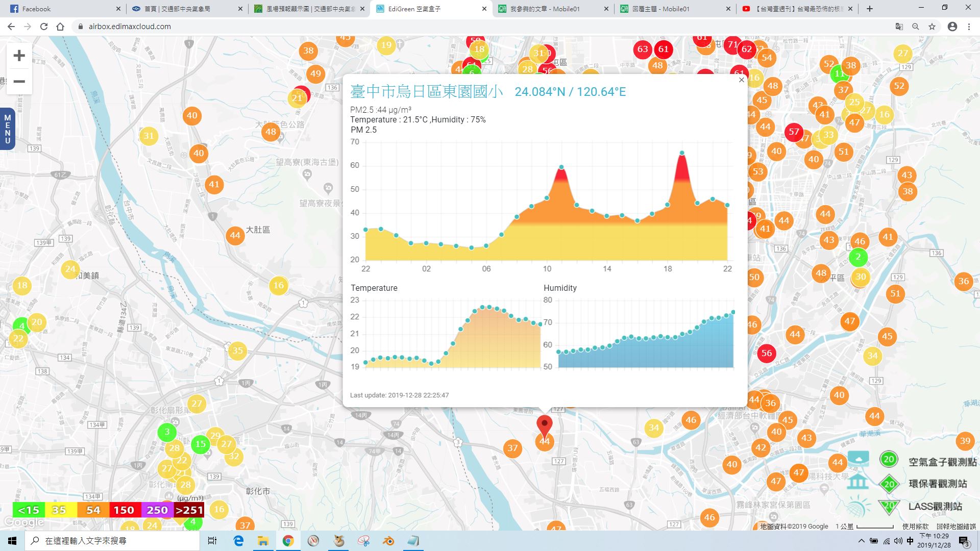Image resolution: width=980 pixels, height=551 pixels.
Task: Click the <15 green legend swatch
Action: pyautogui.click(x=28, y=510)
